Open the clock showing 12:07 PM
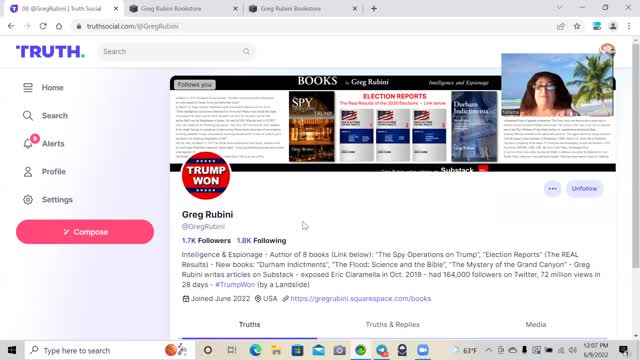The image size is (640, 360). tap(596, 350)
